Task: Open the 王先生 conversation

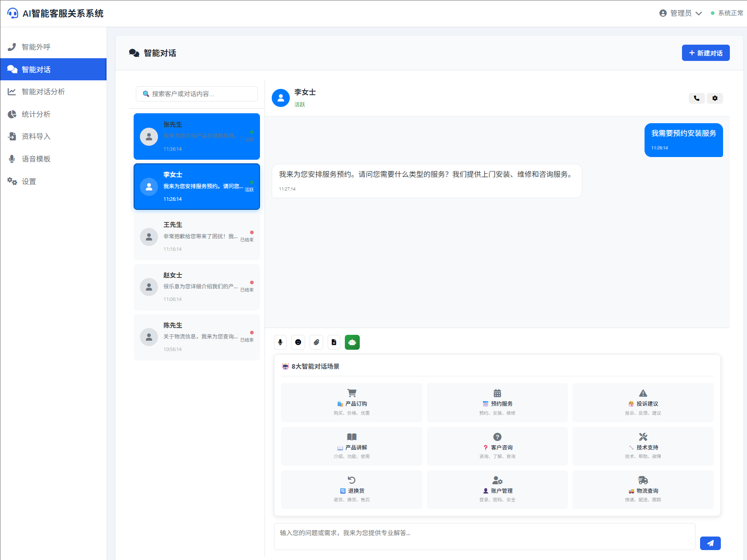Action: click(x=197, y=236)
